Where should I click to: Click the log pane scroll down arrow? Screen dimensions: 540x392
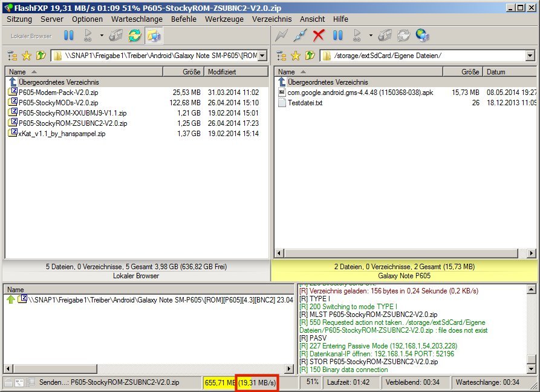pyautogui.click(x=532, y=369)
